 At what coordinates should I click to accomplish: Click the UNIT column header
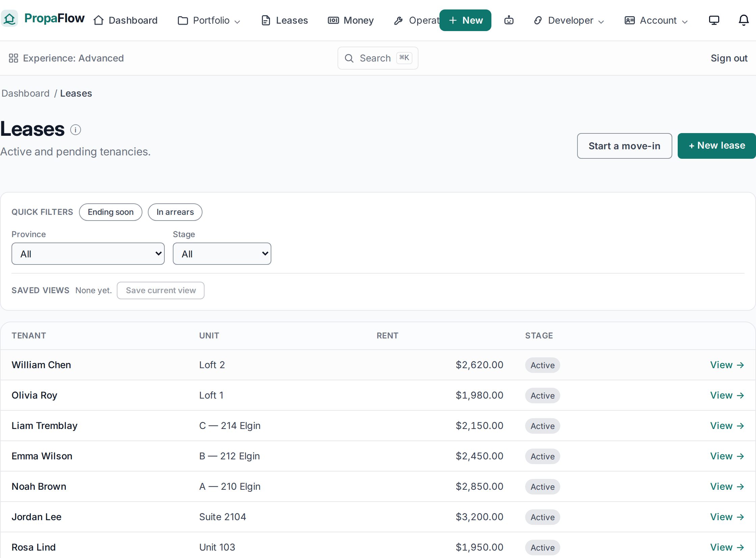point(209,336)
